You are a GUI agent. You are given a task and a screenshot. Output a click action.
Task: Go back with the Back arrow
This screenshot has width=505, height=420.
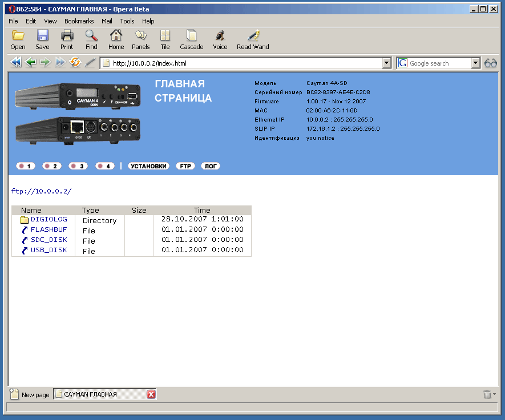tap(31, 62)
